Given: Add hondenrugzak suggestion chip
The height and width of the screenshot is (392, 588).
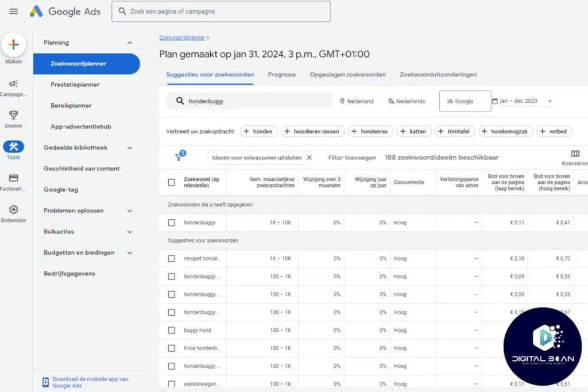Looking at the screenshot, I should 505,131.
